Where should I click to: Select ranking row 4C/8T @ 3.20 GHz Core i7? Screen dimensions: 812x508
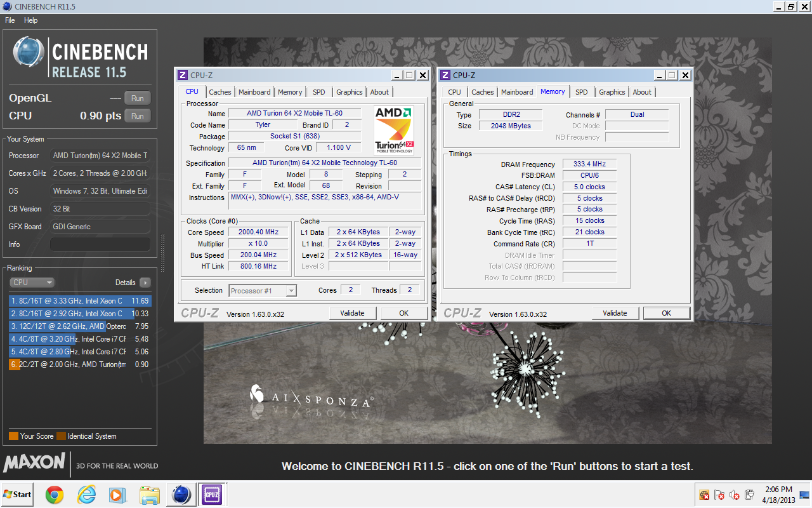[x=80, y=339]
